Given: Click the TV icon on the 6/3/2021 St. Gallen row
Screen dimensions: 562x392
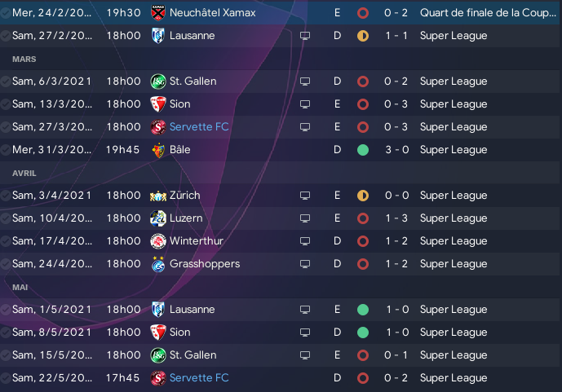Looking at the screenshot, I should tap(305, 81).
